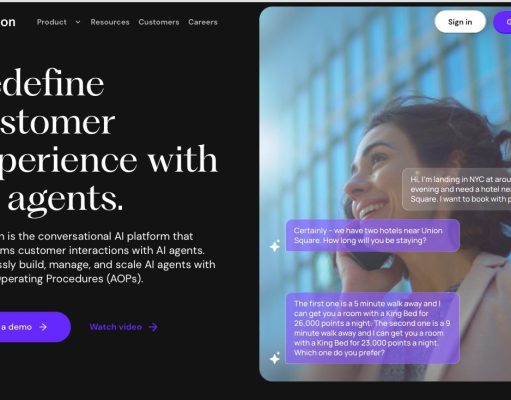Click the demo request button

pyautogui.click(x=33, y=327)
